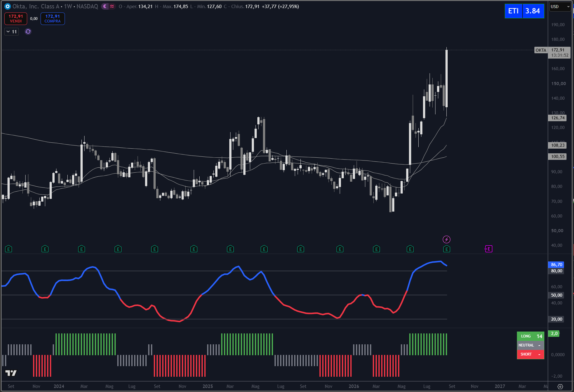Click the OKTA price label on axis
The image size is (574, 392).
[x=541, y=50]
